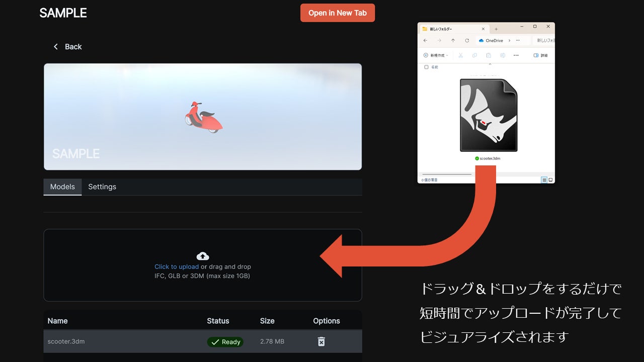The image size is (644, 362).
Task: Open the toolbar see-more ellipsis menu
Action: [x=516, y=55]
